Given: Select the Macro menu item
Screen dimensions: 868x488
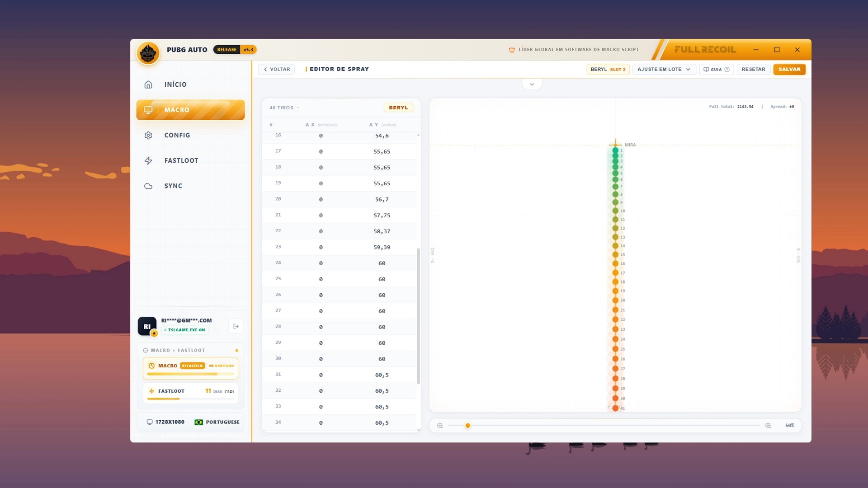Looking at the screenshot, I should pos(190,110).
